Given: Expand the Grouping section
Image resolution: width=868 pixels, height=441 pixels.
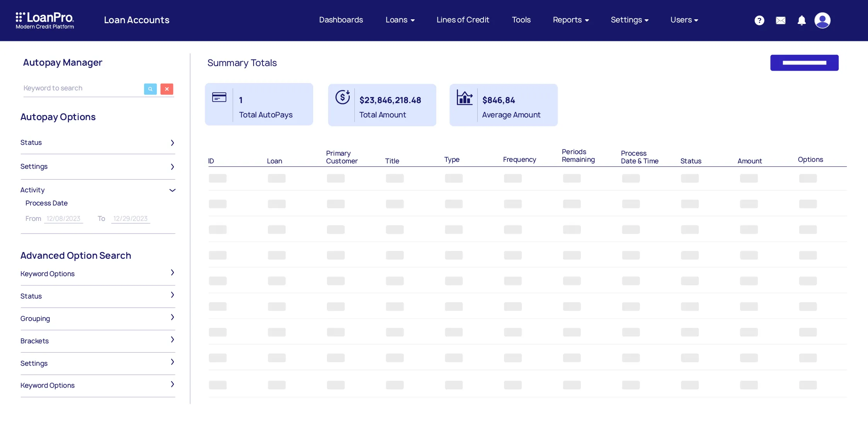Looking at the screenshot, I should click(172, 317).
